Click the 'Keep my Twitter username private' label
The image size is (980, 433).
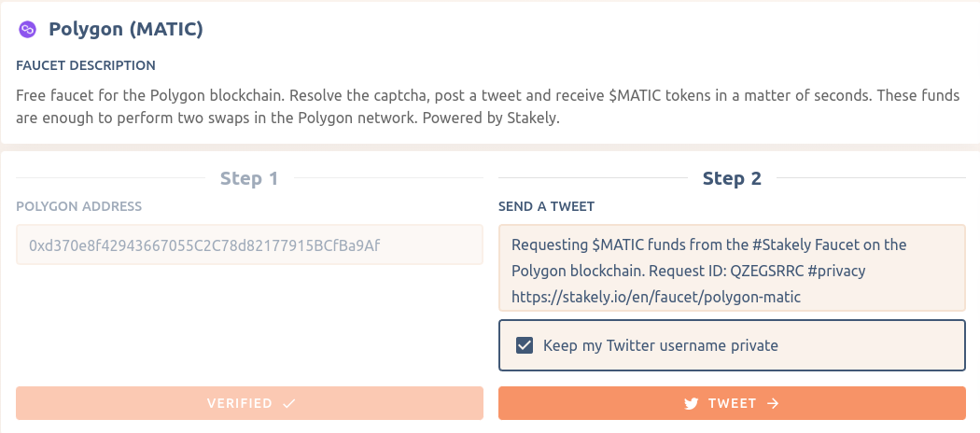point(660,346)
